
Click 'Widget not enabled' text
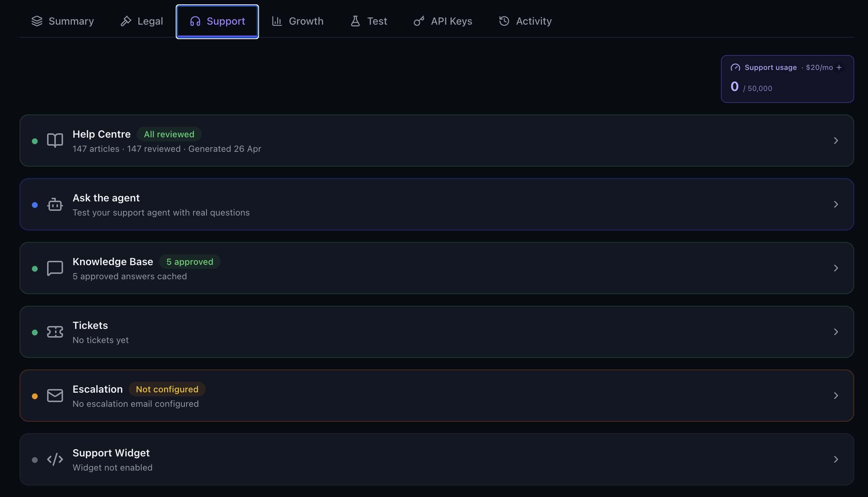pyautogui.click(x=113, y=468)
